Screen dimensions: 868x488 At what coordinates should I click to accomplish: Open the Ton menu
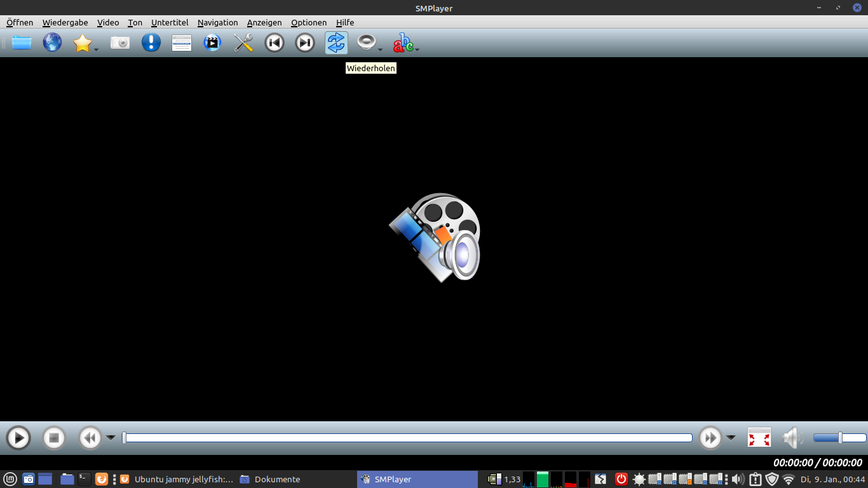point(135,22)
